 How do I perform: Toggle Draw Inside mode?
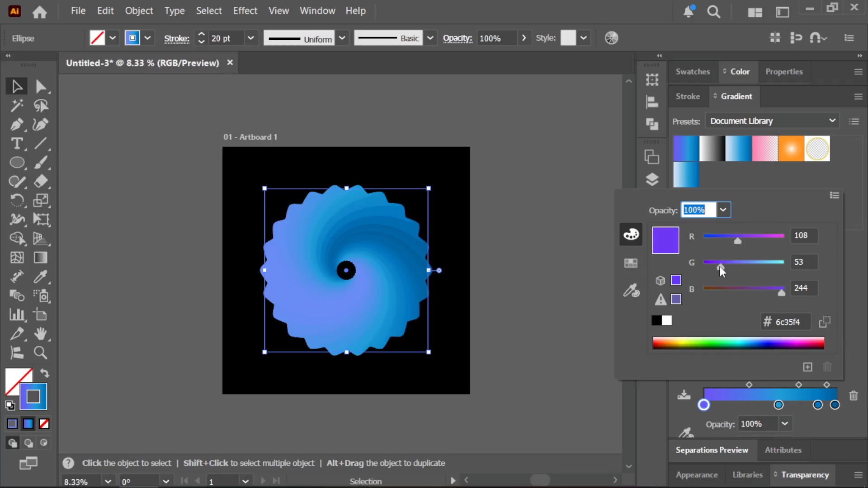pos(44,443)
